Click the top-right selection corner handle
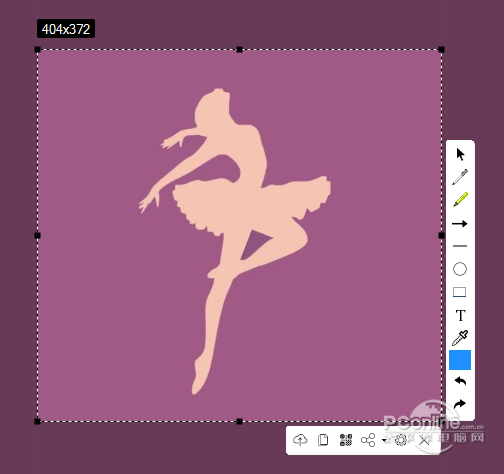The height and width of the screenshot is (474, 504). click(x=441, y=50)
